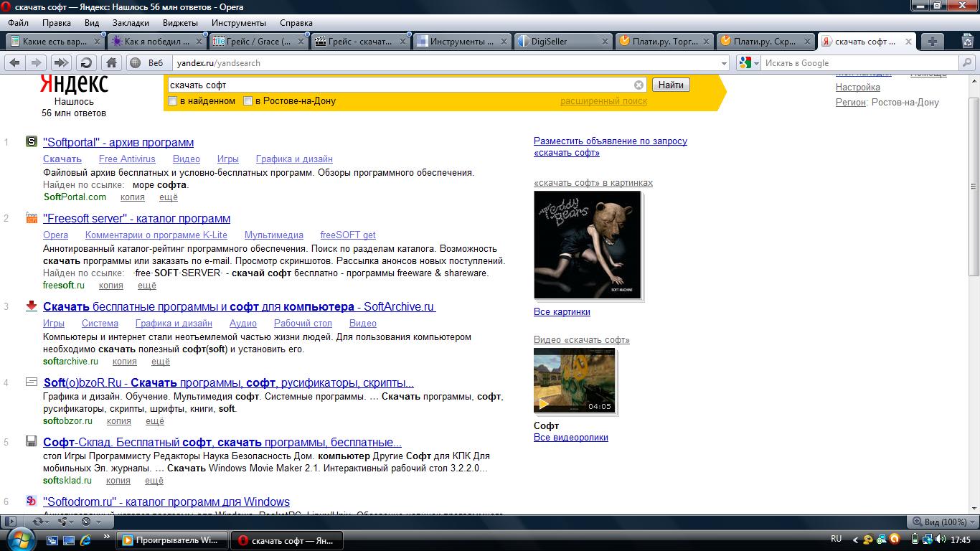This screenshot has height=551, width=980.
Task: Click the Yandex logo
Action: coord(74,83)
